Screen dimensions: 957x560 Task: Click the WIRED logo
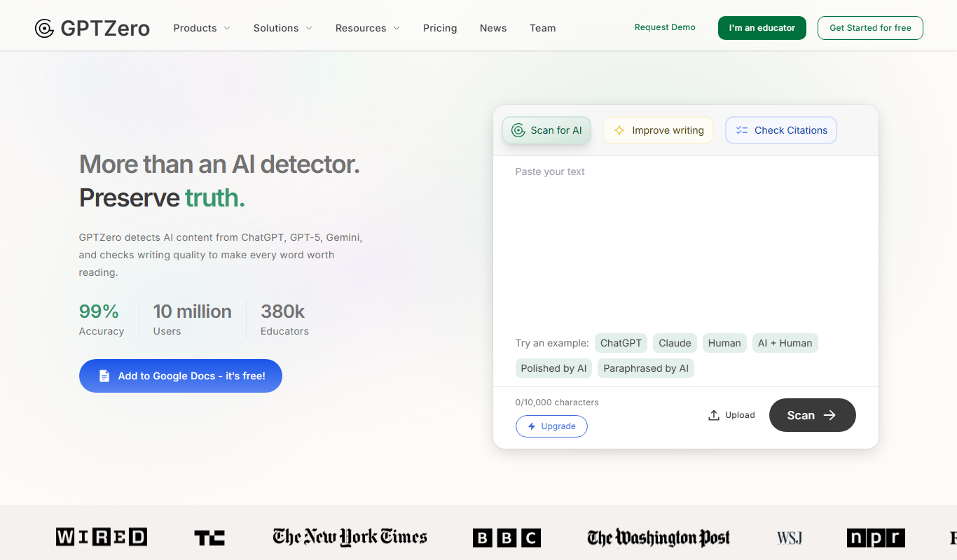click(x=102, y=537)
